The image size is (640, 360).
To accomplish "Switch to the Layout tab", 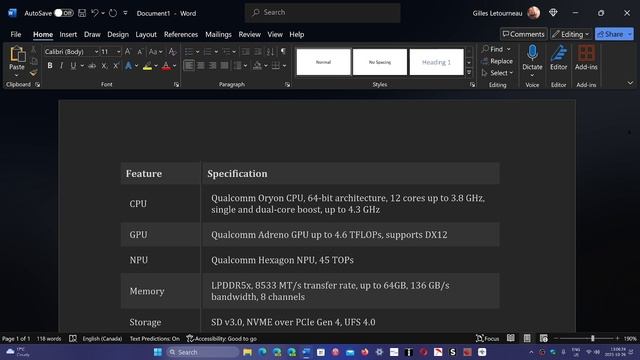I will tap(146, 34).
